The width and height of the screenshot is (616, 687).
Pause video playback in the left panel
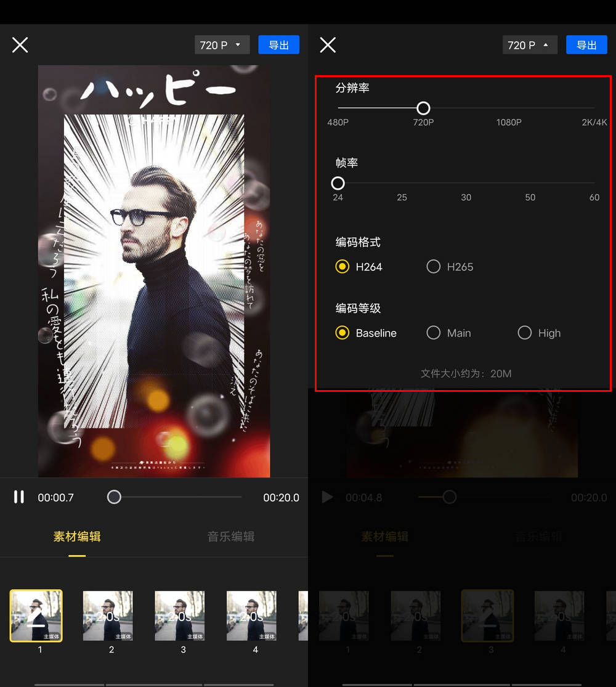point(19,497)
